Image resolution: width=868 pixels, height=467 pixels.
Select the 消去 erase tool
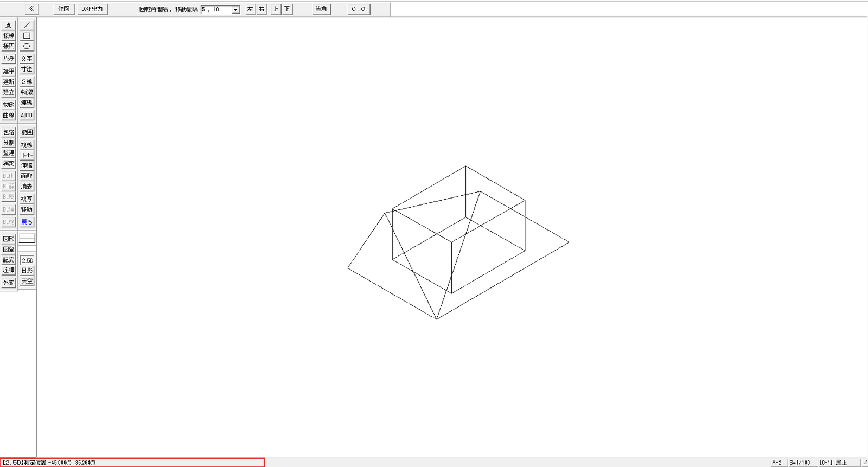(27, 186)
